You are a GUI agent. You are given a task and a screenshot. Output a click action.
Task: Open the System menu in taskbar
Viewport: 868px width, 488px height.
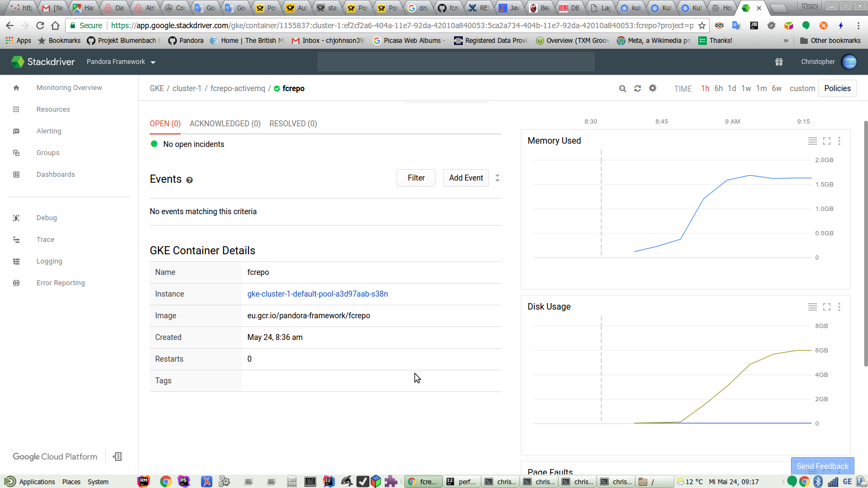tap(98, 481)
